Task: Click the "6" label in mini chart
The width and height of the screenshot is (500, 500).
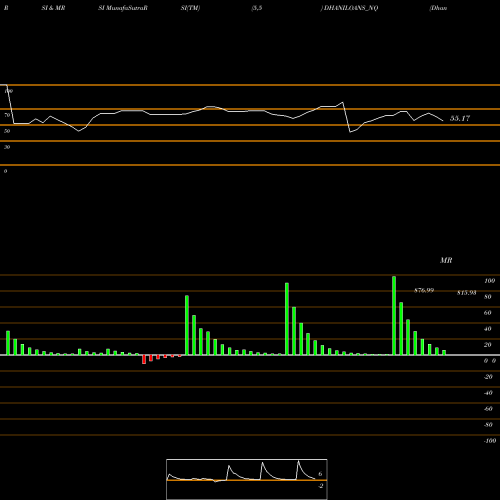Action: tap(320, 474)
